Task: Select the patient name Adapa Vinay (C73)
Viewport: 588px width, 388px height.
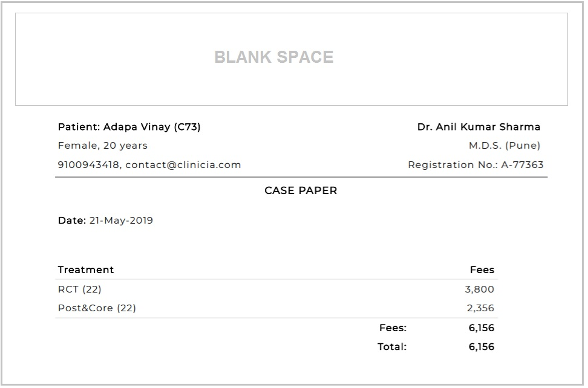Action: click(x=152, y=127)
